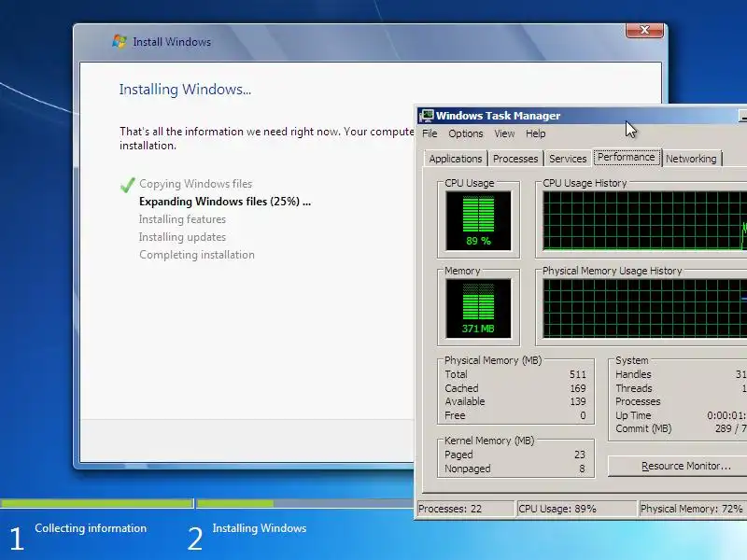
Task: Select the Performance tab
Action: pyautogui.click(x=626, y=157)
